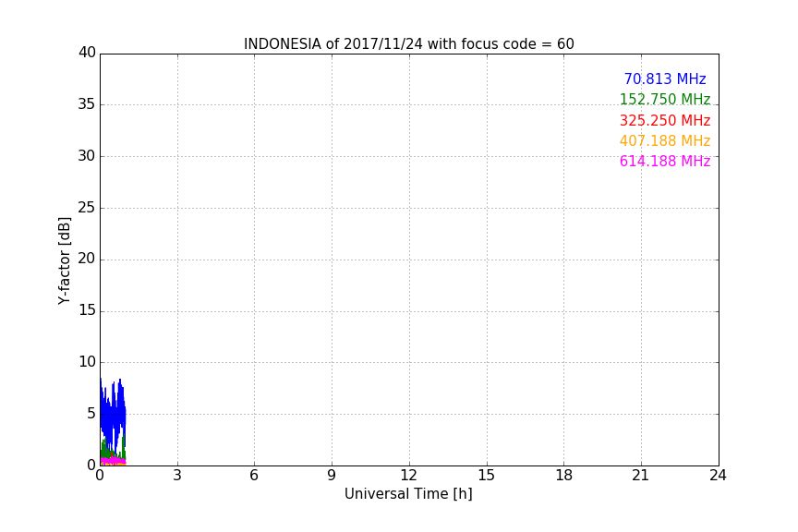The width and height of the screenshot is (798, 532).
Task: Select the 152.750 MHz legend label
Action: [x=665, y=99]
